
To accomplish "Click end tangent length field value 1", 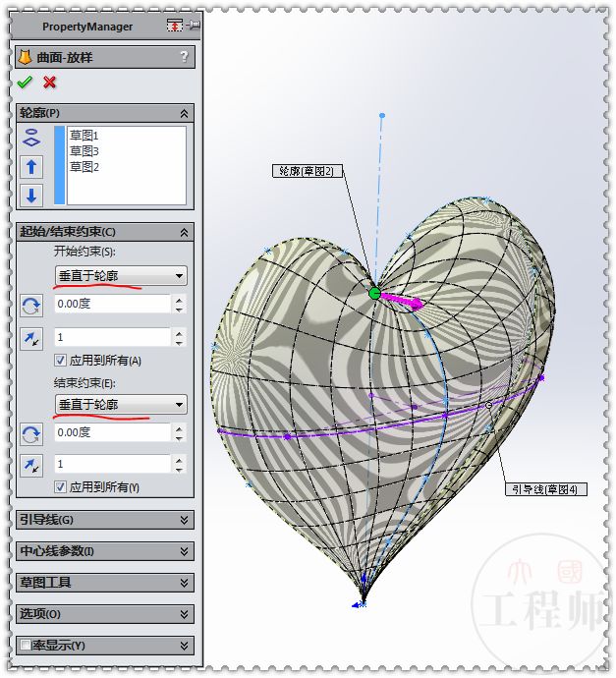I will click(113, 464).
